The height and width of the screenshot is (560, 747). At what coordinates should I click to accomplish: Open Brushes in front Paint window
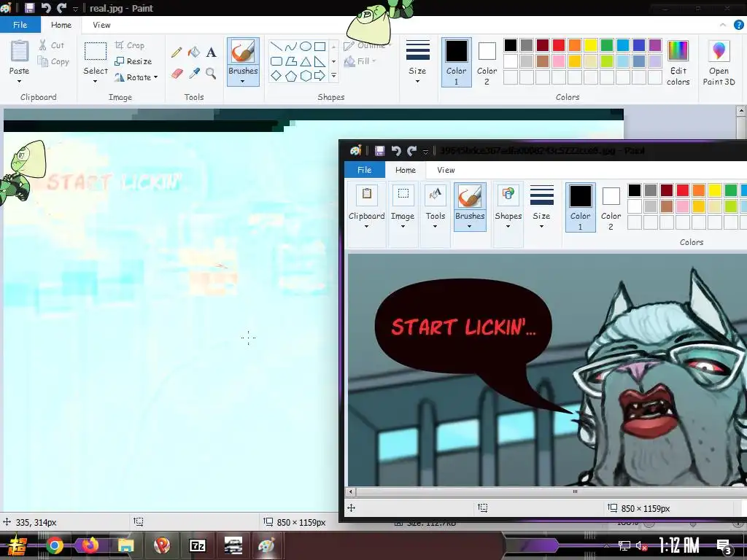coord(470,206)
